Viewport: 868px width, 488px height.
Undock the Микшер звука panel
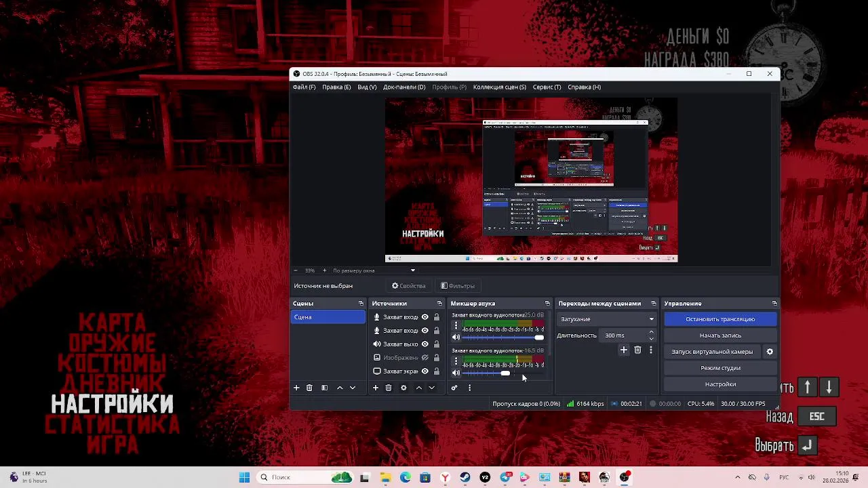pos(547,304)
